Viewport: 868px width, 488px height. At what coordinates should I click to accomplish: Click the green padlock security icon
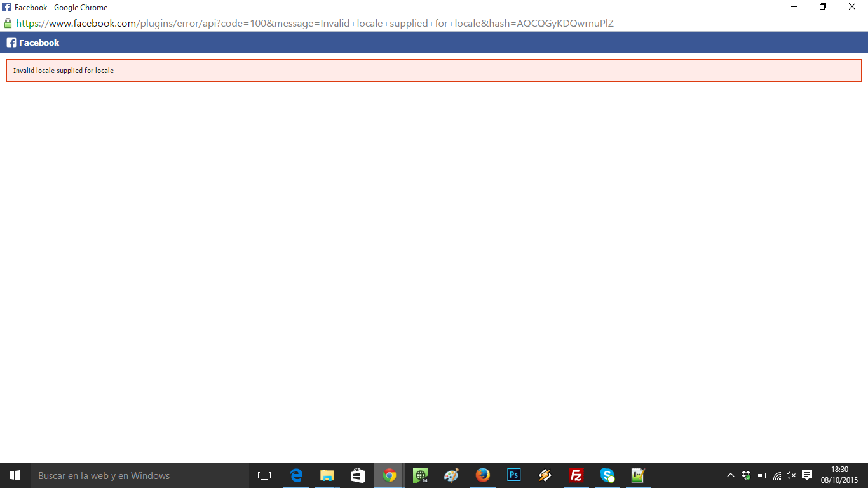[x=8, y=24]
